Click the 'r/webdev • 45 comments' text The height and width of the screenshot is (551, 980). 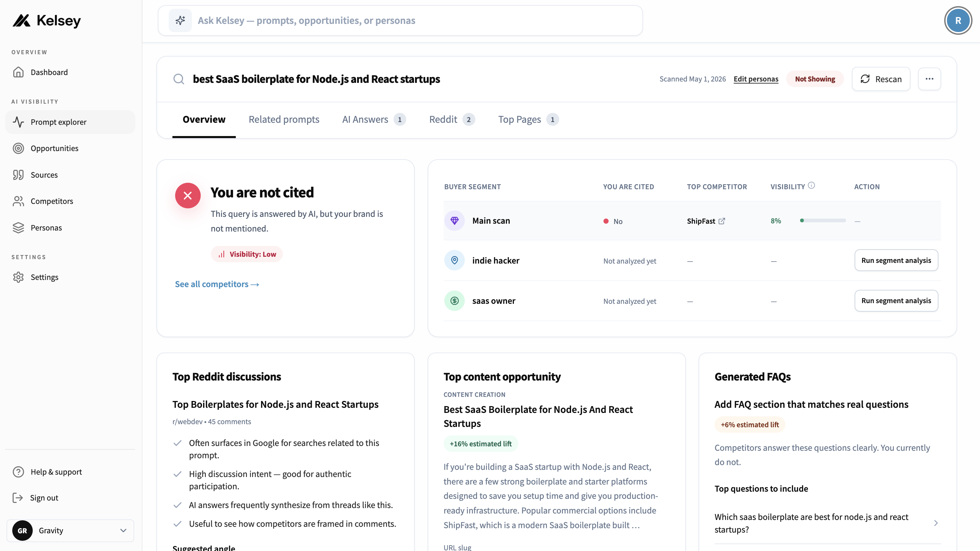[x=212, y=421]
